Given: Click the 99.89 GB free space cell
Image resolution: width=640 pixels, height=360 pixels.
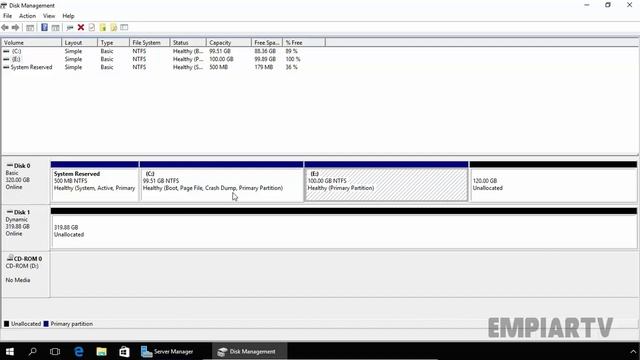Looking at the screenshot, I should pyautogui.click(x=265, y=59).
